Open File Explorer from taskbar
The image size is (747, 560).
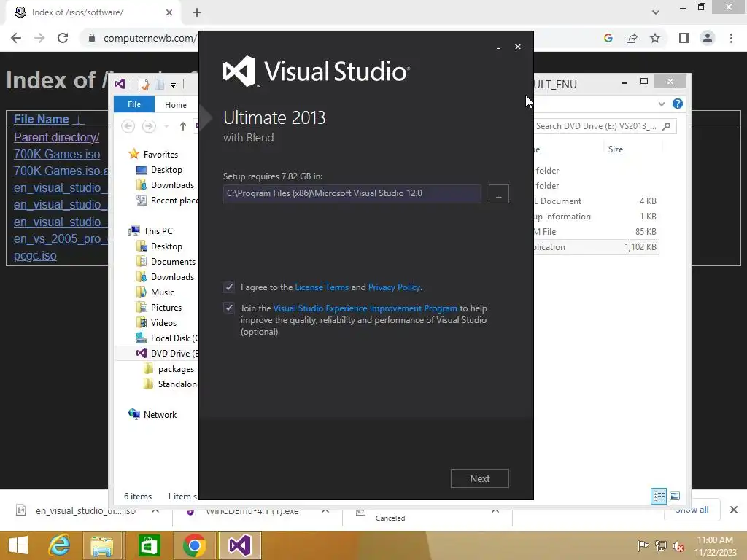point(102,545)
